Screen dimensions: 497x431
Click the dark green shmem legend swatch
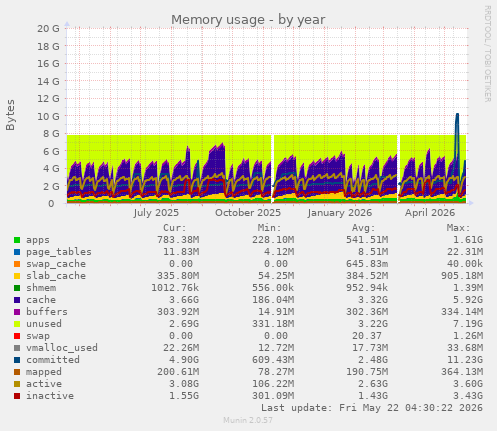[x=17, y=288]
